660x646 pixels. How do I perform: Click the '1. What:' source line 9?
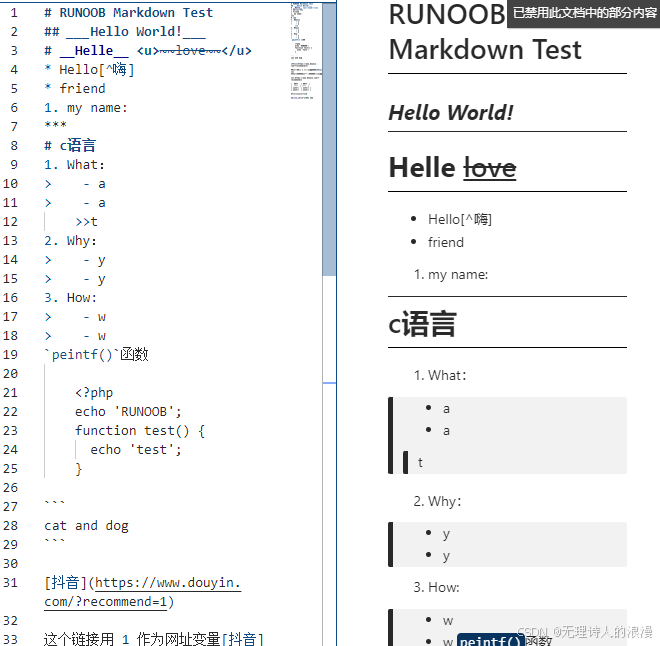(74, 165)
